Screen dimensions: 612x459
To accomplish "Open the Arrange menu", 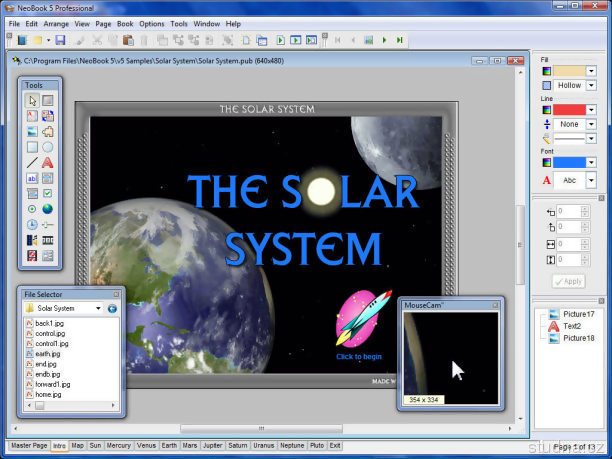I will point(56,23).
